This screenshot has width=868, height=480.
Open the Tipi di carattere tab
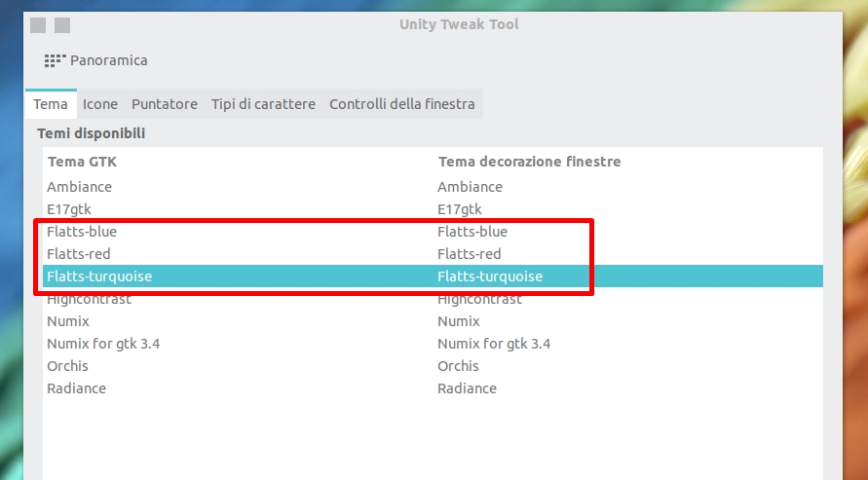(x=263, y=104)
